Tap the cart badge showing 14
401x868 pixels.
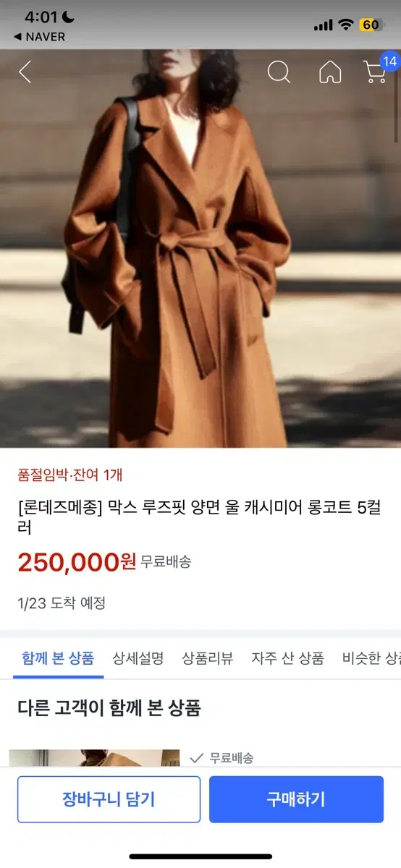[389, 61]
